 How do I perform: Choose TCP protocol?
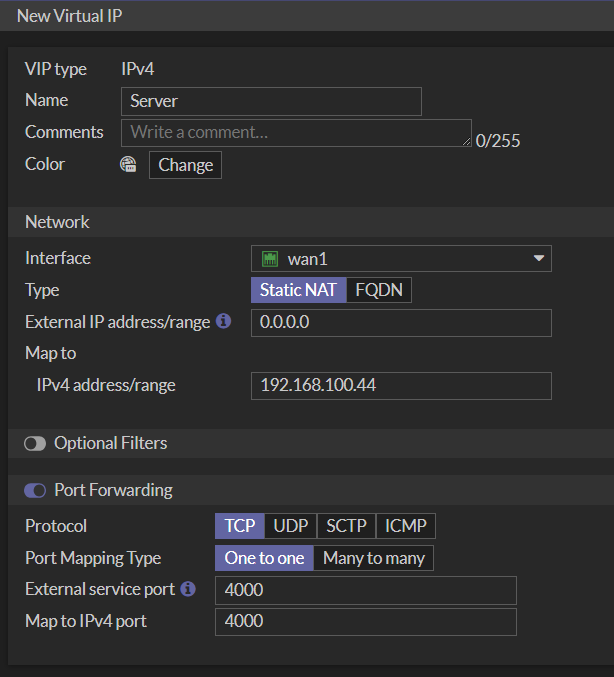pos(240,526)
